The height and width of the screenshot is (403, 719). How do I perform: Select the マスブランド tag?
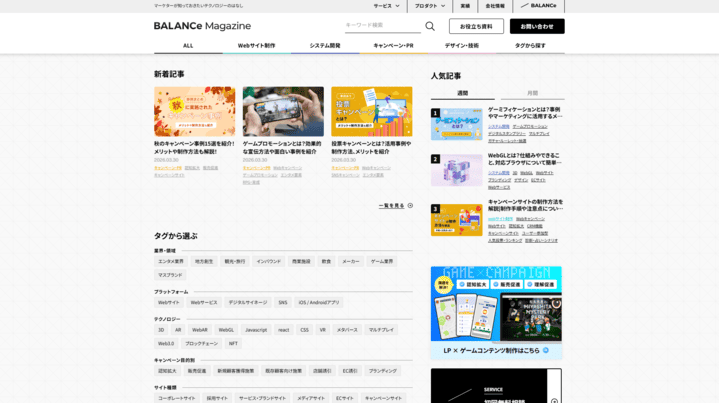(x=170, y=275)
